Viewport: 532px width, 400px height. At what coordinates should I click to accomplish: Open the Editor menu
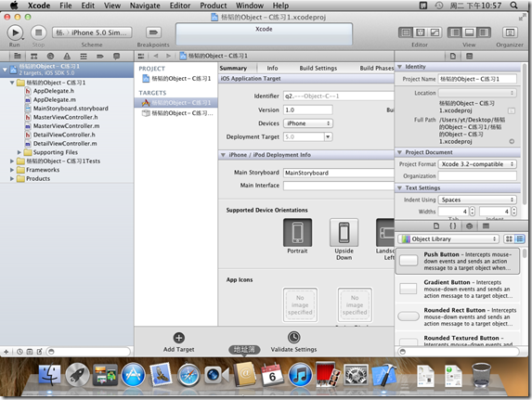[x=180, y=6]
